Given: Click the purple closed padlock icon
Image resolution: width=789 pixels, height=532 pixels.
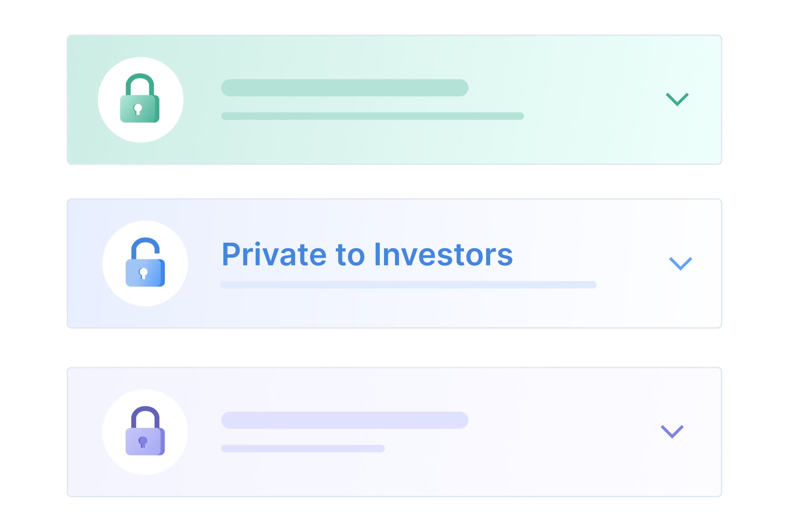Looking at the screenshot, I should (x=145, y=431).
